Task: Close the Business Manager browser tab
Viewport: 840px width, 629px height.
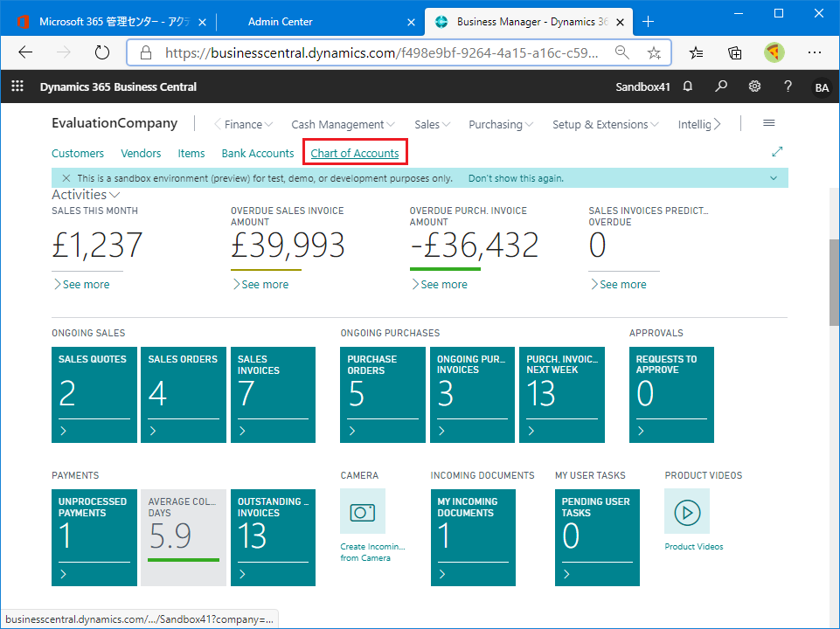Action: [x=620, y=22]
